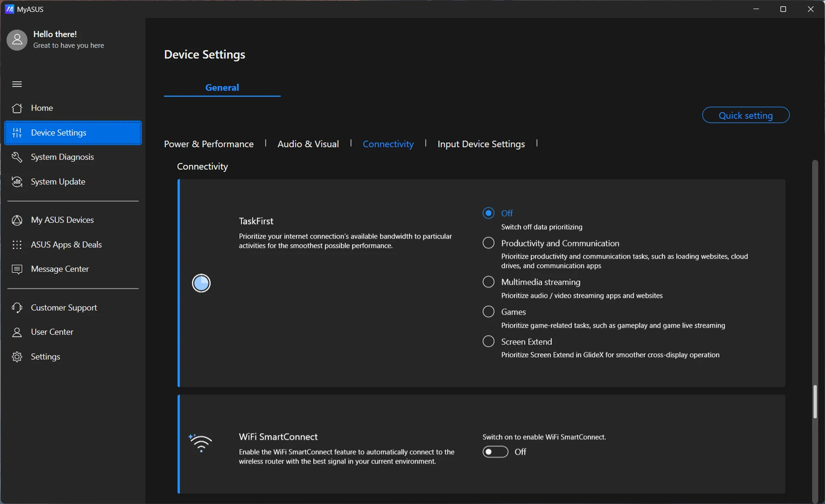The height and width of the screenshot is (504, 825).
Task: Click the "Device Settings" page title
Action: click(x=205, y=55)
